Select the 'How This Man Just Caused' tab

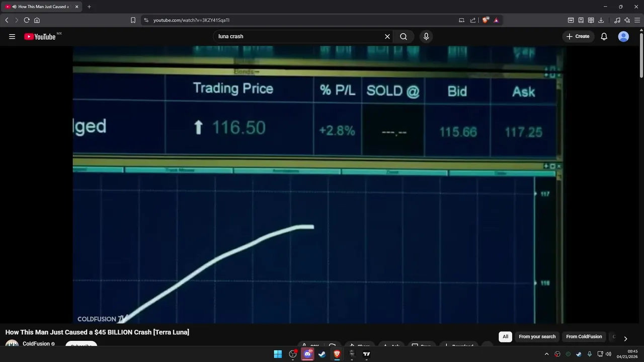42,7
